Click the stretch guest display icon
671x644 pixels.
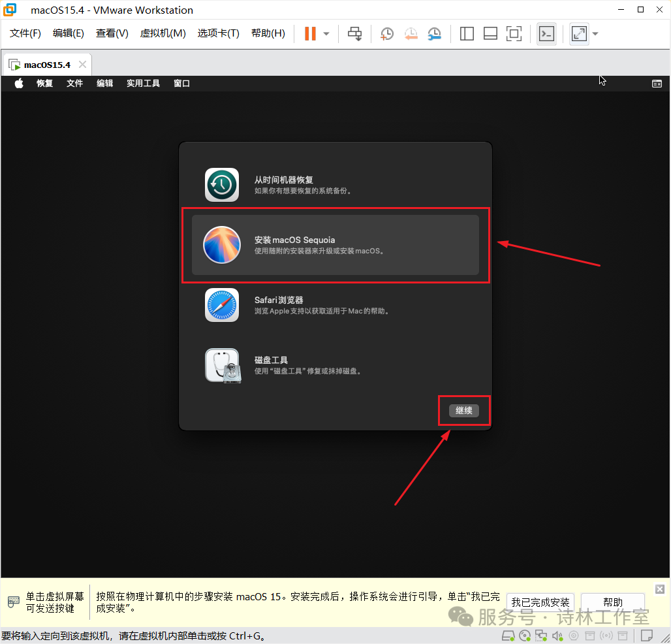coord(579,33)
